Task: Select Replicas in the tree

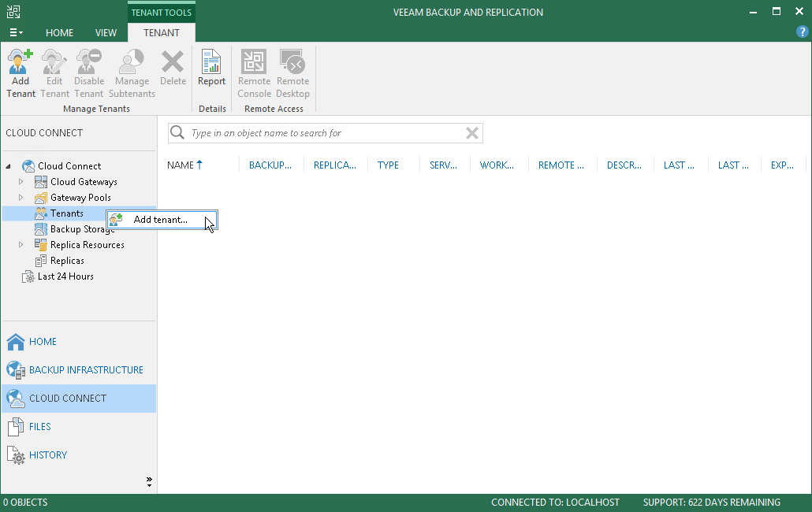Action: 67,261
